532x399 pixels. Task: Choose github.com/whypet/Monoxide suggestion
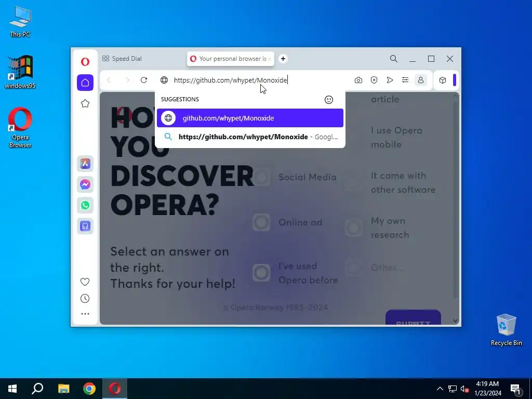(x=250, y=118)
